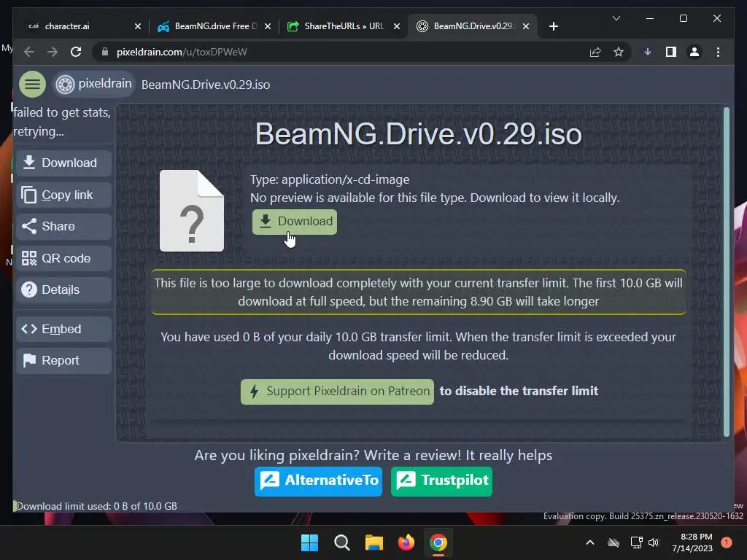
Task: Open Chrome three-dot menu
Action: 718,52
